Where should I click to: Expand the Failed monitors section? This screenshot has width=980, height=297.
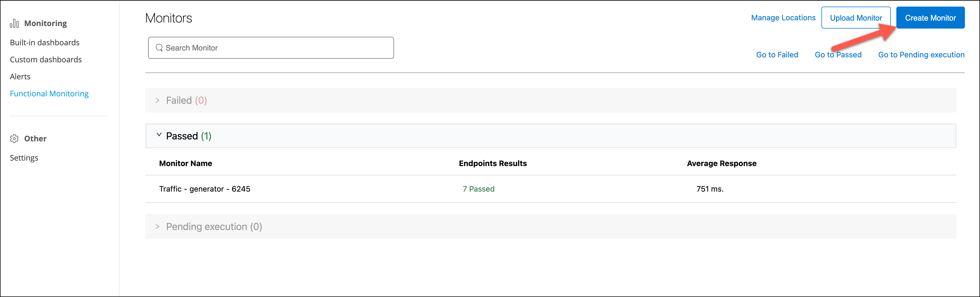coord(157,100)
